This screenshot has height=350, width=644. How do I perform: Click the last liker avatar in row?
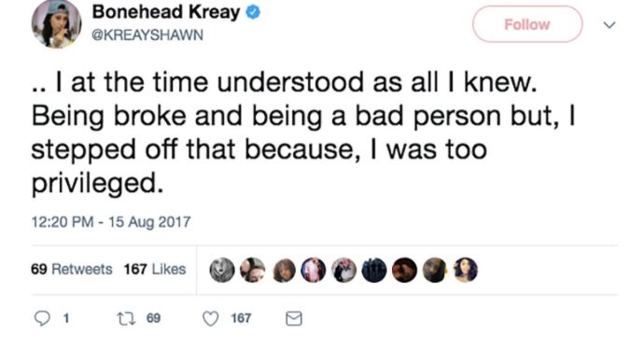click(466, 270)
